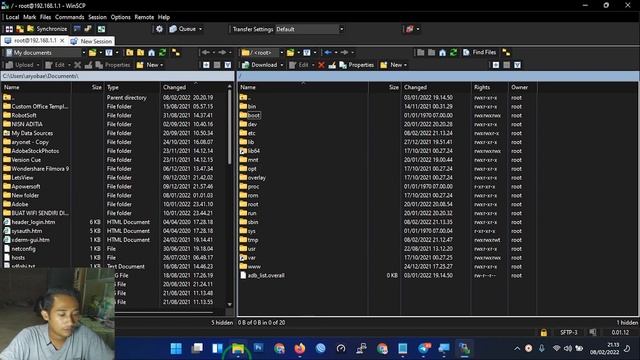Click the red Delete icon in remote toolbar
640x360 pixels.
pyautogui.click(x=321, y=65)
